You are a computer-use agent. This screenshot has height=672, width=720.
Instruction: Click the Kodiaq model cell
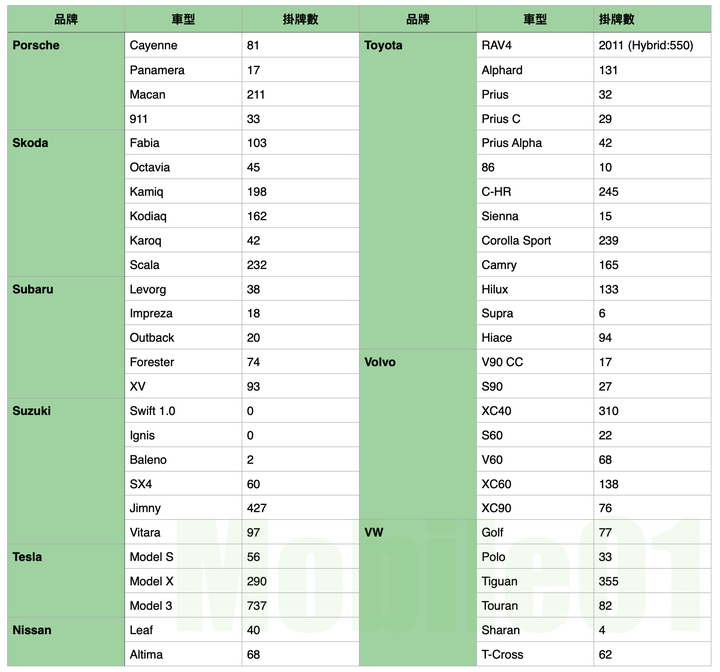tap(183, 216)
